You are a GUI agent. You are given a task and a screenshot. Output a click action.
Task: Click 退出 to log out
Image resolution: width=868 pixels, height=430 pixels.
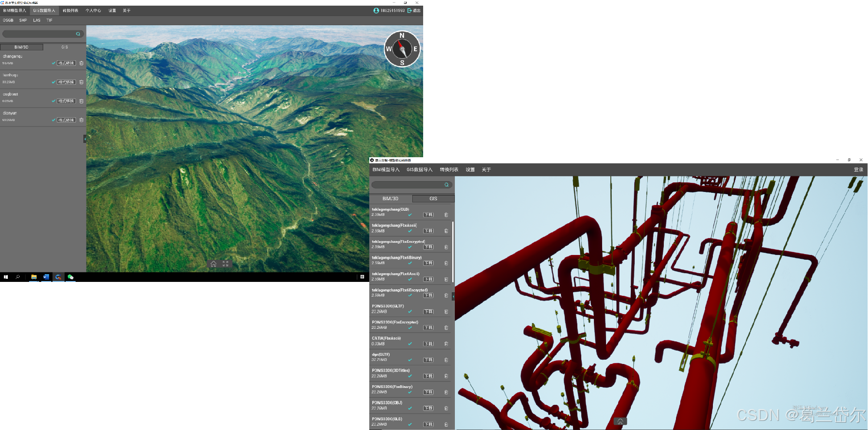pos(414,10)
